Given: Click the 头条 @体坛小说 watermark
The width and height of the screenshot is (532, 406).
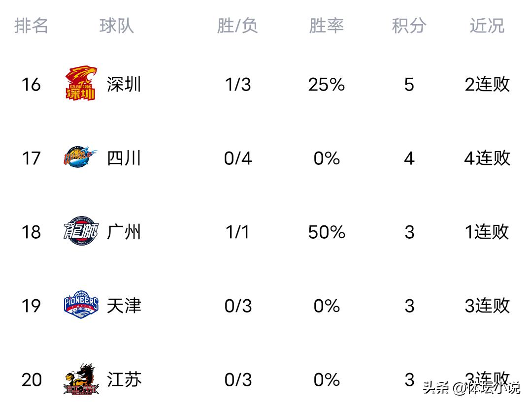Looking at the screenshot, I should (x=471, y=388).
